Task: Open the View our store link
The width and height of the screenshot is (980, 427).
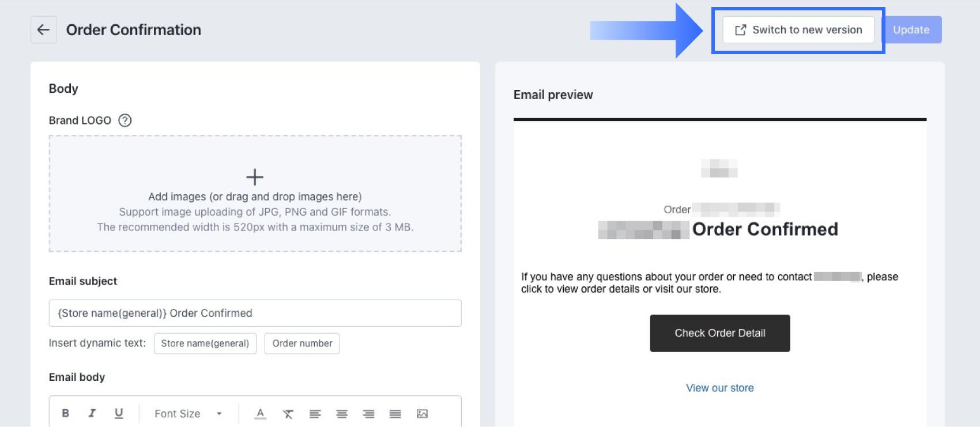Action: [720, 388]
